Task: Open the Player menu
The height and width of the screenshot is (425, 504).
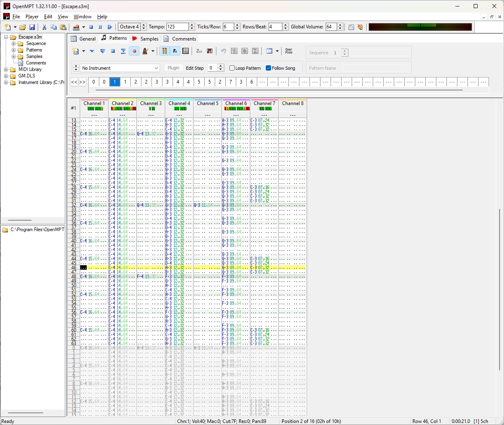Action: (32, 17)
